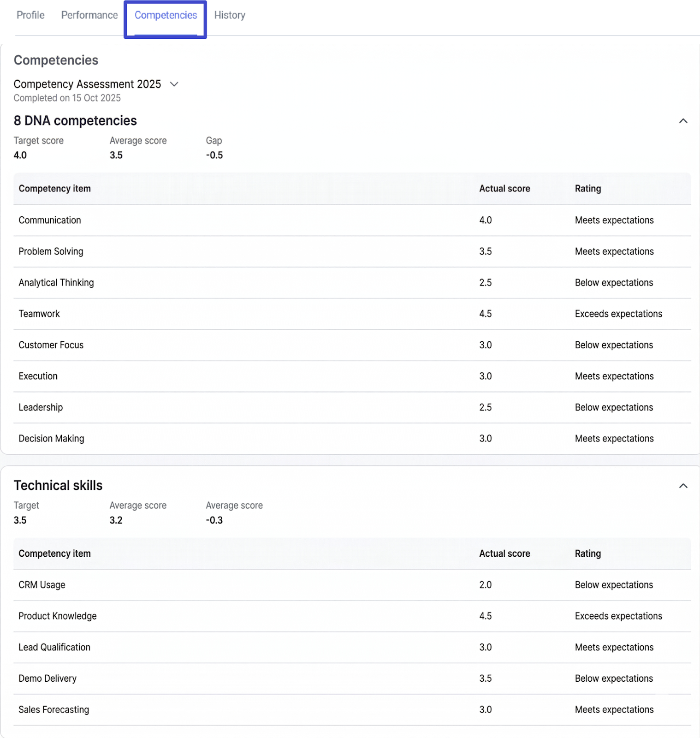The height and width of the screenshot is (738, 700).
Task: Select the CRM Usage skill row
Action: point(42,585)
